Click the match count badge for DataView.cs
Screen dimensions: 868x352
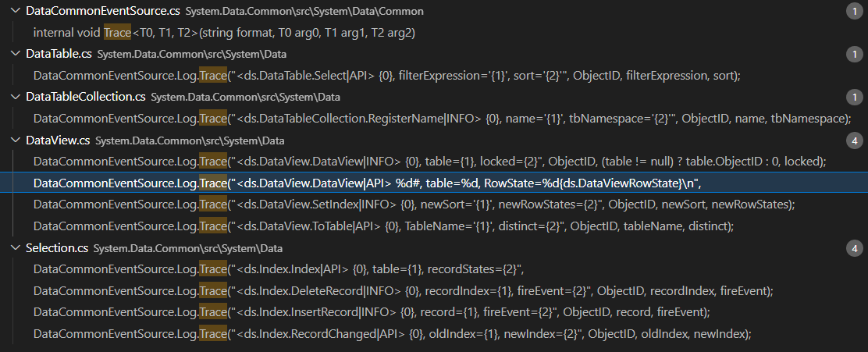pos(855,140)
